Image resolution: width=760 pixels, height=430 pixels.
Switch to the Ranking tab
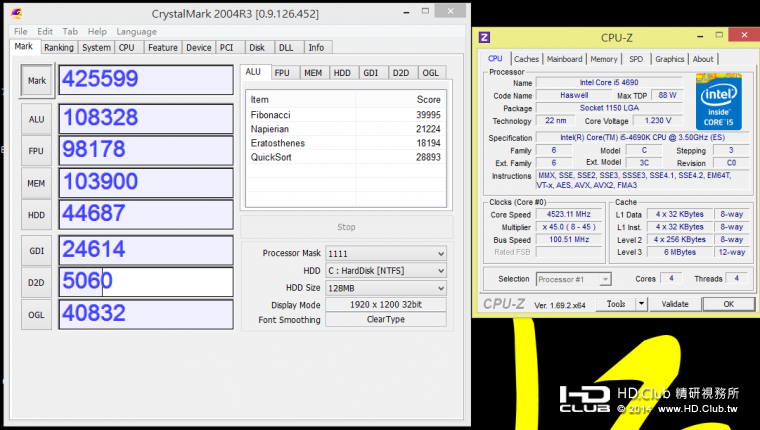click(x=59, y=48)
